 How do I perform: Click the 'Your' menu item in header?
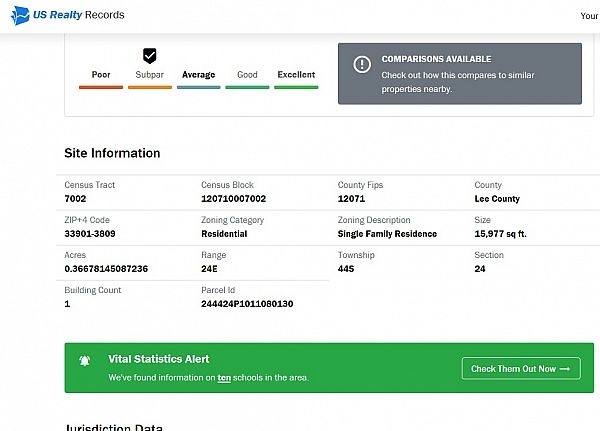coord(588,16)
